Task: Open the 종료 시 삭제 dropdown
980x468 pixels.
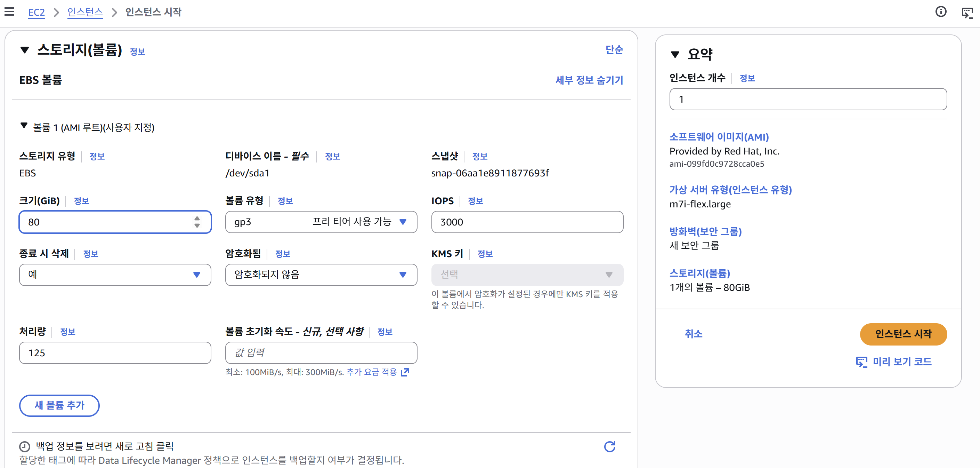Action: 115,275
